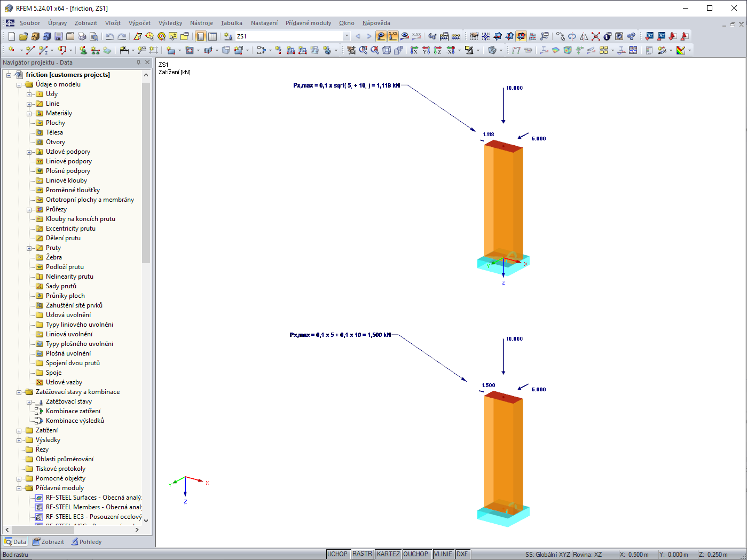Open the Úpravy menu
Image resolution: width=747 pixels, height=560 pixels.
coord(57,23)
